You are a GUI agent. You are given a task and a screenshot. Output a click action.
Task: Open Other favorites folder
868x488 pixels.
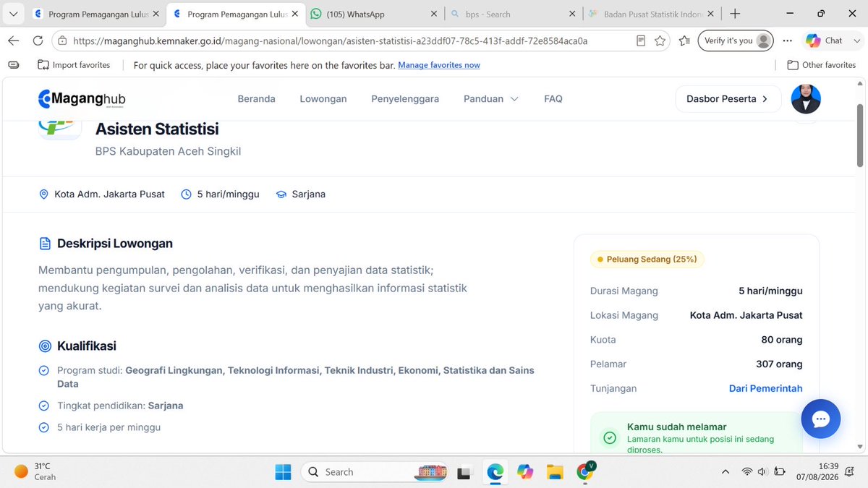click(822, 65)
